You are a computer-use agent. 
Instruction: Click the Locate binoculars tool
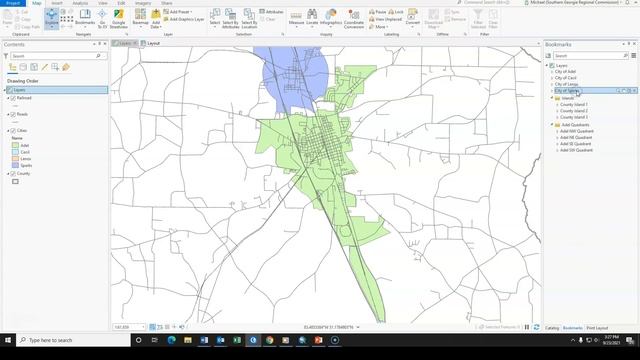pos(312,18)
